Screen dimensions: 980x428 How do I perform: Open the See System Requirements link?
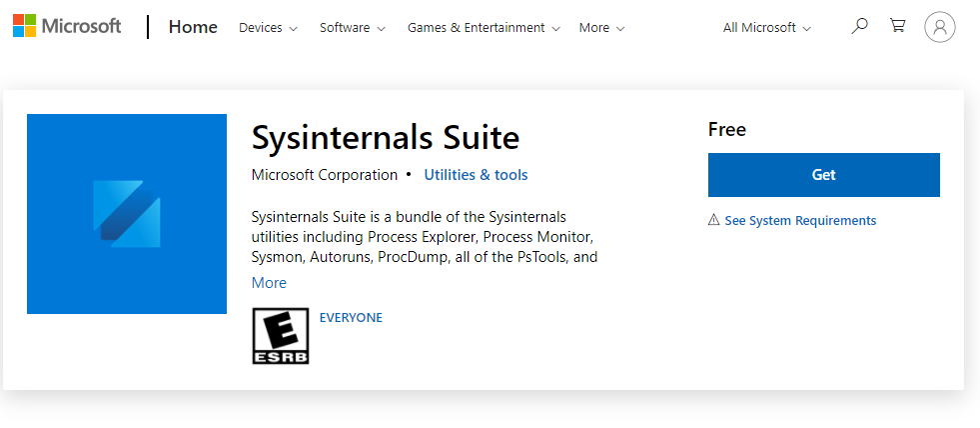click(x=800, y=221)
